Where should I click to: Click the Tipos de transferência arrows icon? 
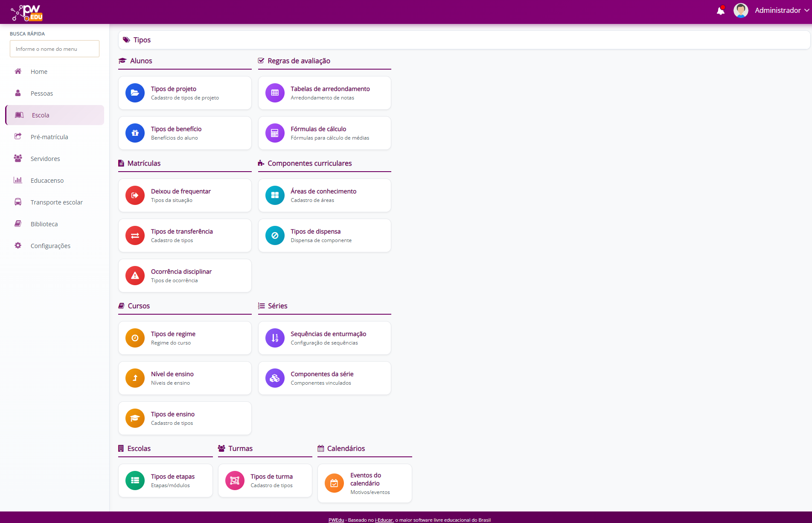pos(135,236)
